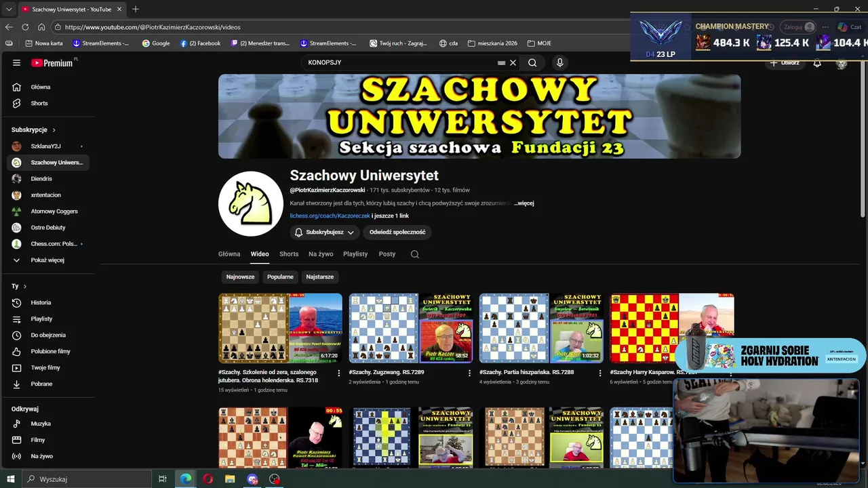Viewport: 868px width, 488px height.
Task: Open the on-screen keyboard icon in search
Action: (501, 62)
